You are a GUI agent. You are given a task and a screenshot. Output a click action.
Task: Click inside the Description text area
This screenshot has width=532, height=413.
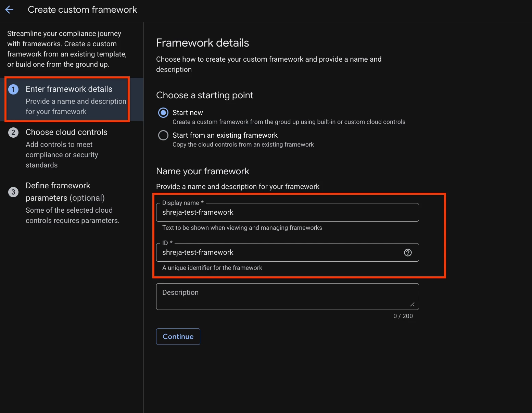[287, 297]
